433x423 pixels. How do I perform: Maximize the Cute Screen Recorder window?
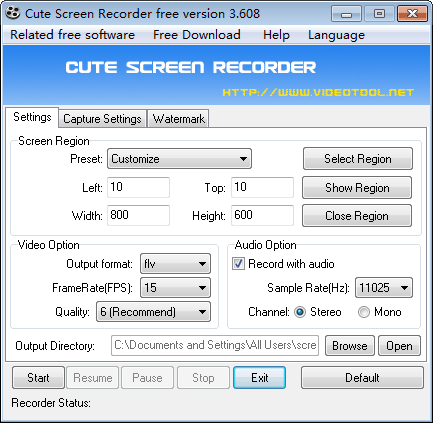coord(379,14)
